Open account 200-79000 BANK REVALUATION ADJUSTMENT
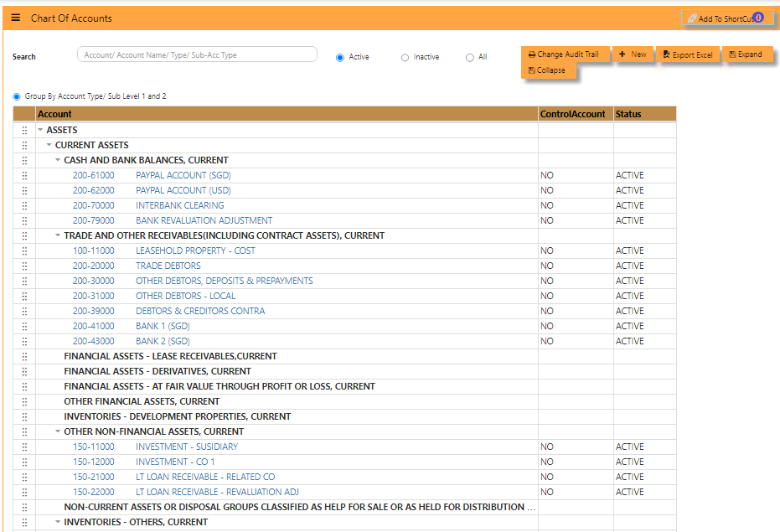Image resolution: width=780 pixels, height=532 pixels. pos(173,220)
